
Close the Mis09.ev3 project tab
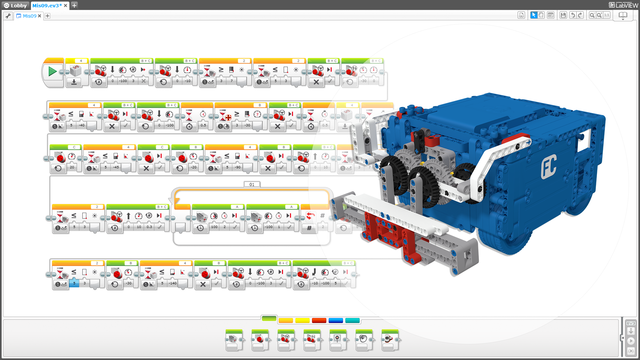pyautogui.click(x=65, y=5)
